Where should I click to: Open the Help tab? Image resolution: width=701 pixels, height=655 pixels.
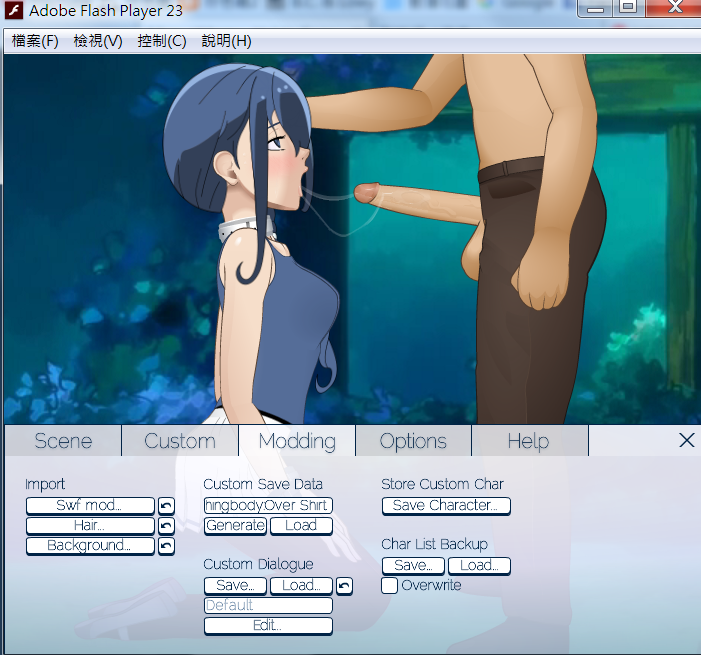point(528,441)
